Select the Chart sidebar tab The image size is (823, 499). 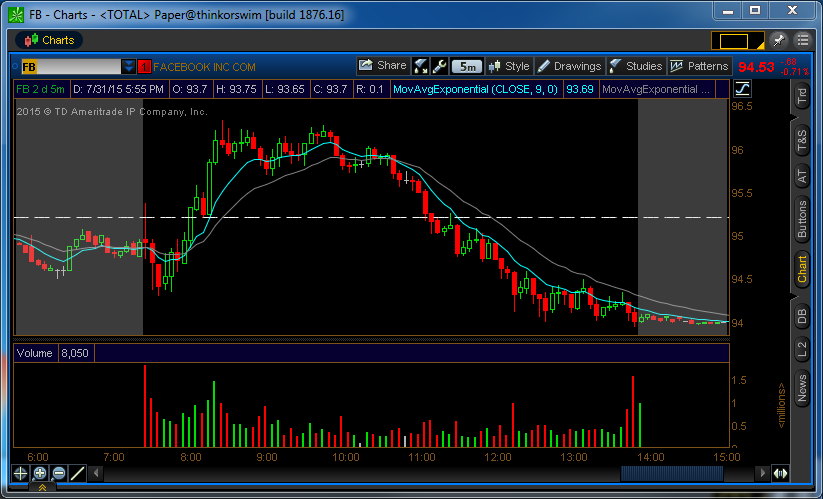coord(801,269)
